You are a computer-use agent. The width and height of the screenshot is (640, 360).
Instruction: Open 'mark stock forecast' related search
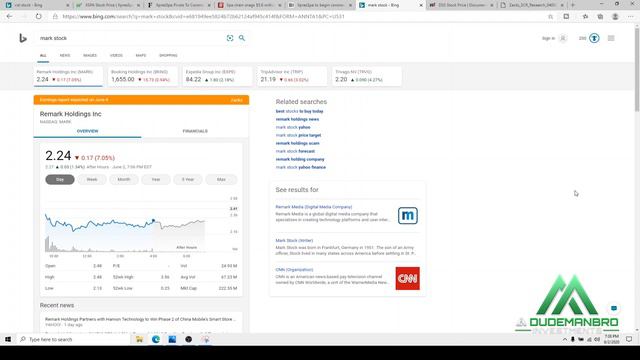click(295, 151)
